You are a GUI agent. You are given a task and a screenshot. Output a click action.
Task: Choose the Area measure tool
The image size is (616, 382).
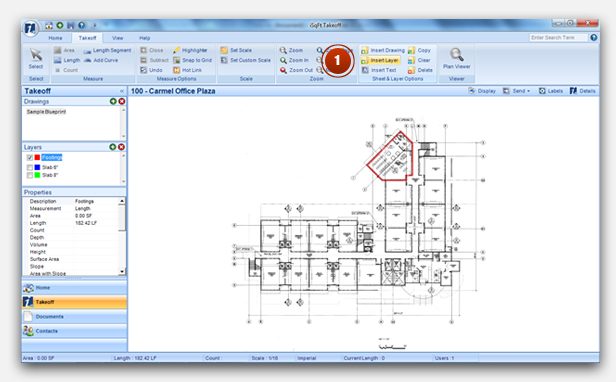[64, 50]
